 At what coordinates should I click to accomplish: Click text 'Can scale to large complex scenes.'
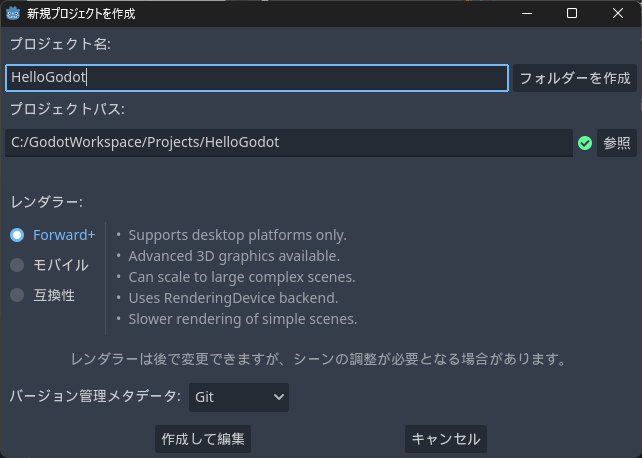[242, 277]
